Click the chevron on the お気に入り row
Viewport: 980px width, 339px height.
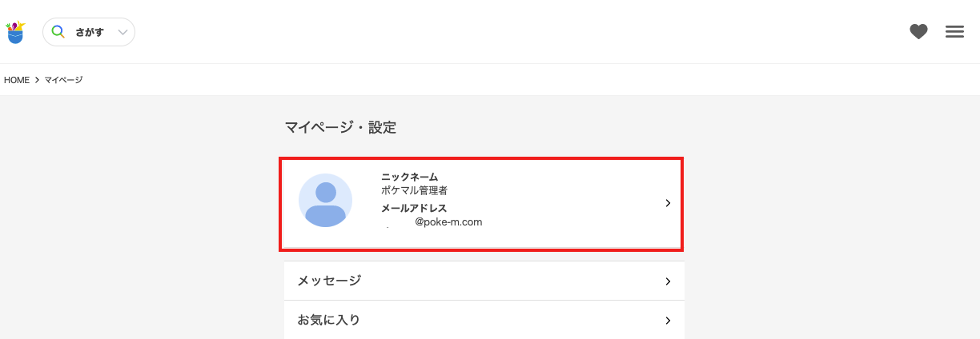click(668, 321)
